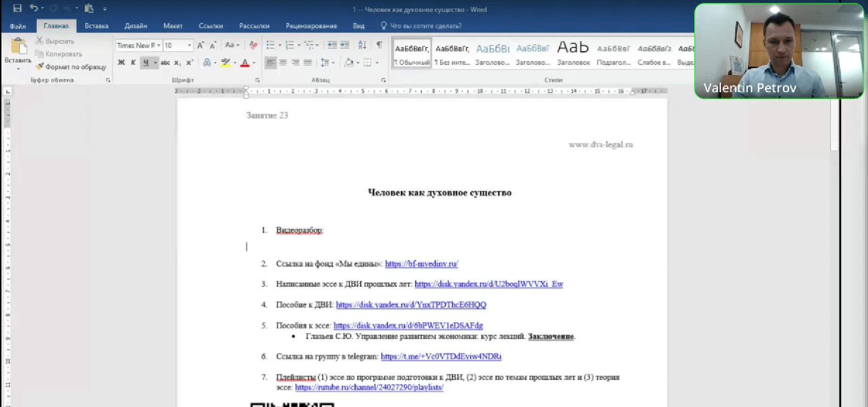Create a multilevel list
868x407 pixels.
[x=309, y=45]
